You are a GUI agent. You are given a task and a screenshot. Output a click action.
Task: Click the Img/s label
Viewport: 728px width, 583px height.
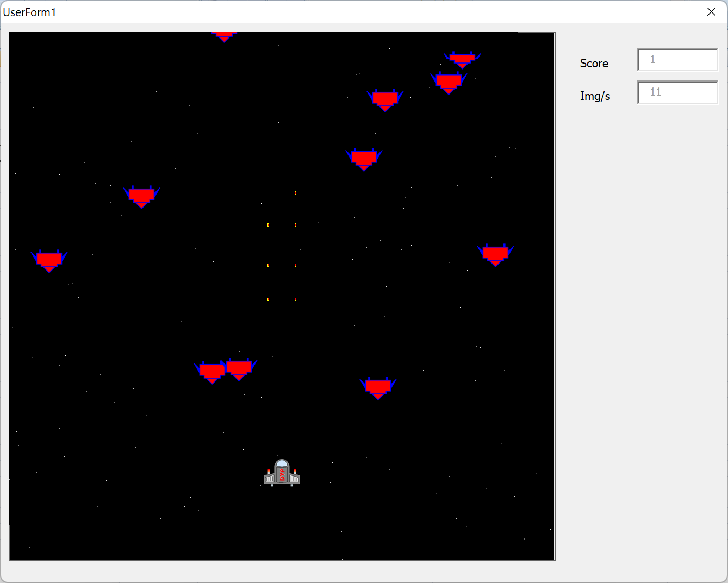595,96
